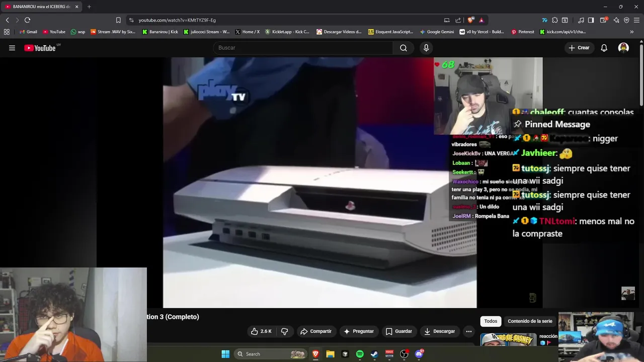This screenshot has height=362, width=644.
Task: Click the Guardar save button
Action: pyautogui.click(x=399, y=331)
